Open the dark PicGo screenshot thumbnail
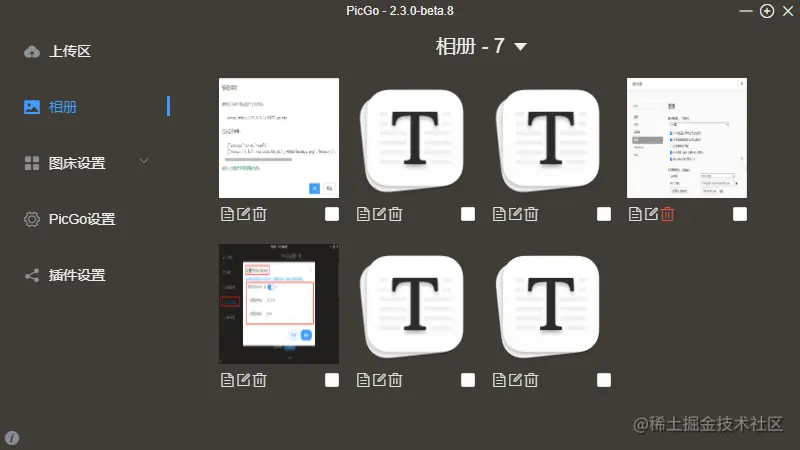 coord(279,304)
